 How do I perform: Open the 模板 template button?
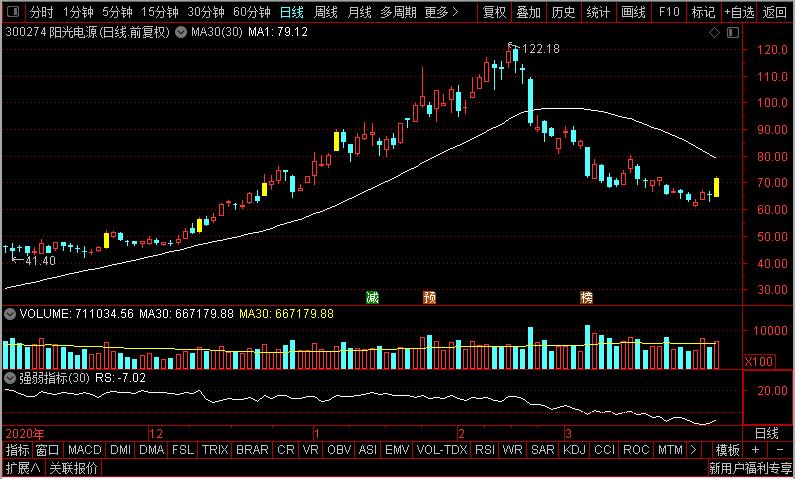728,450
